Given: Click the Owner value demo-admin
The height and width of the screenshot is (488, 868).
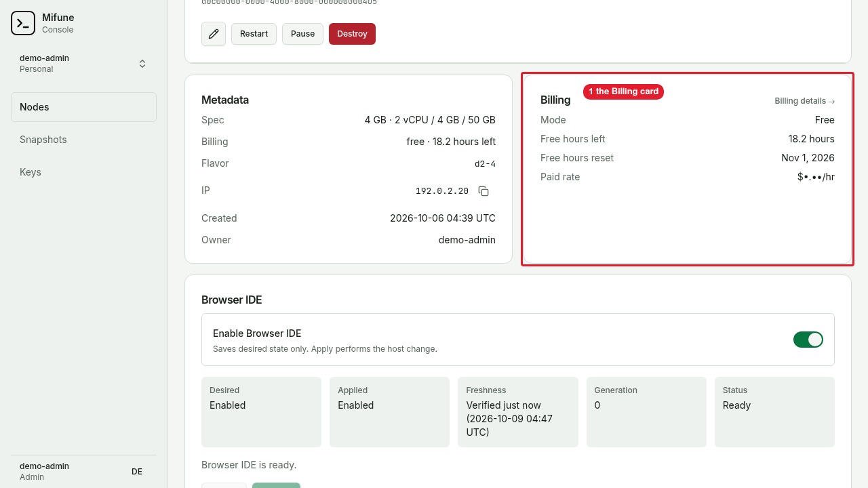Looking at the screenshot, I should click(x=467, y=240).
